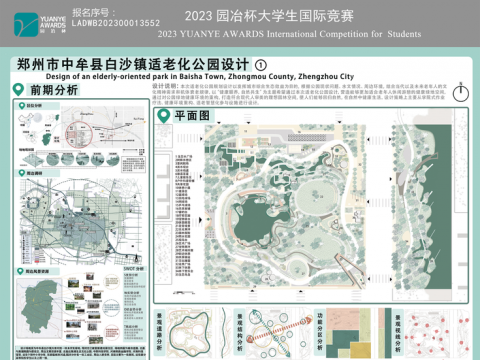Select the text "报名序号："
The image size is (480, 360).
pyautogui.click(x=94, y=13)
